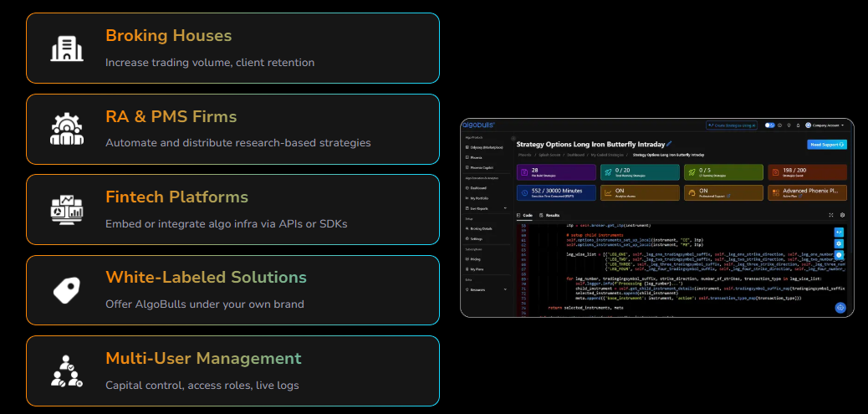Click 'Automate and distribute research-based strategies' text

238,143
